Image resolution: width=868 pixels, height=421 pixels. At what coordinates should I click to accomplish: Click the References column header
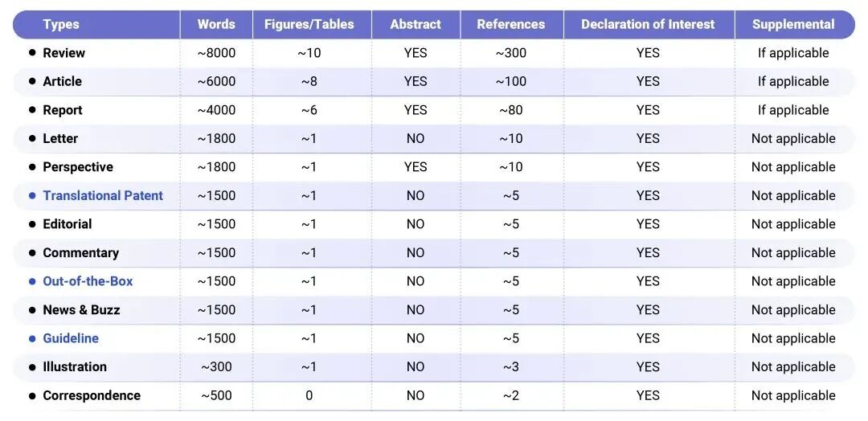(510, 24)
